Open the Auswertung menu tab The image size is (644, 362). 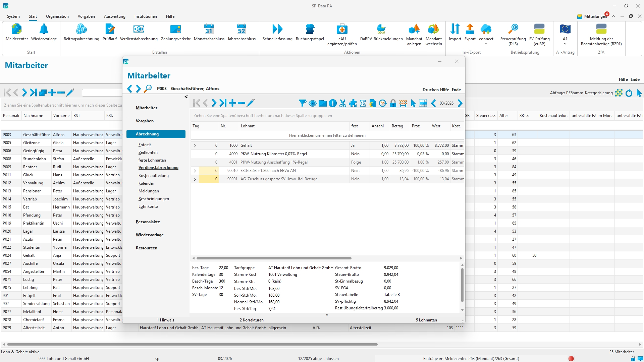114,16
